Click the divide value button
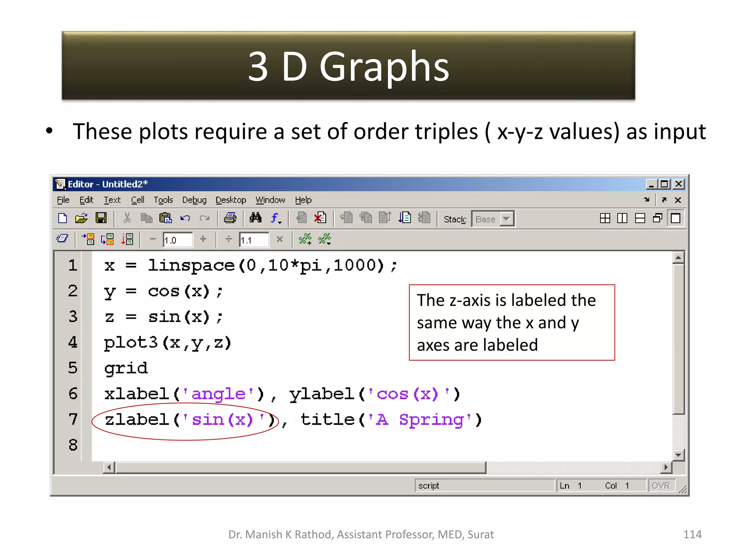 (229, 239)
